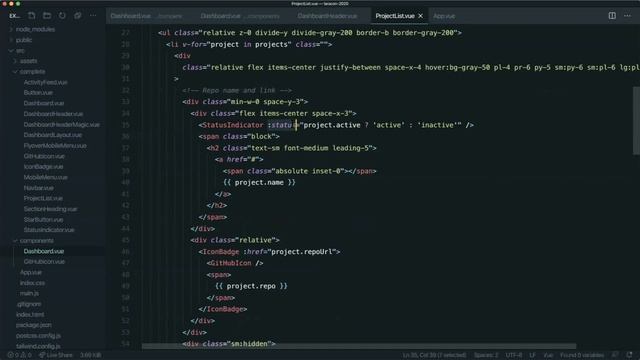The image size is (640, 360).
Task: Click the vertical scrollbar thumb of the editor
Action: click(x=636, y=121)
